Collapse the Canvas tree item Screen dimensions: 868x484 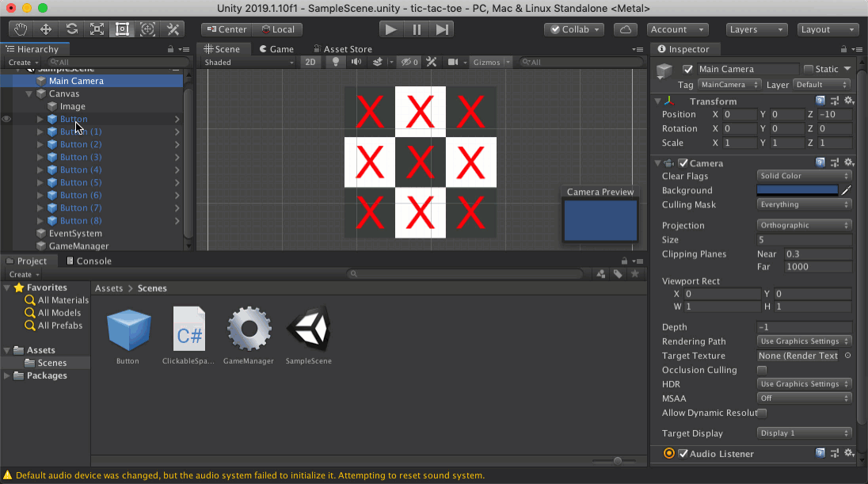point(29,93)
